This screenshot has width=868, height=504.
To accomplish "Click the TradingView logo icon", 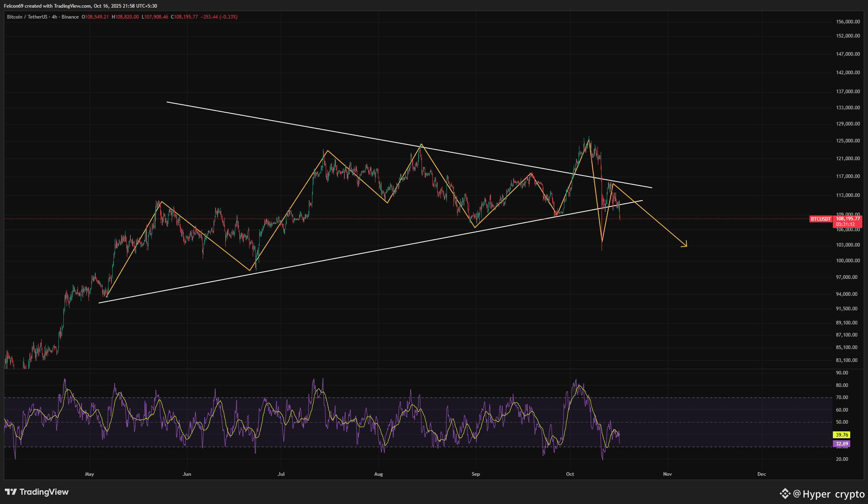I will [x=11, y=492].
